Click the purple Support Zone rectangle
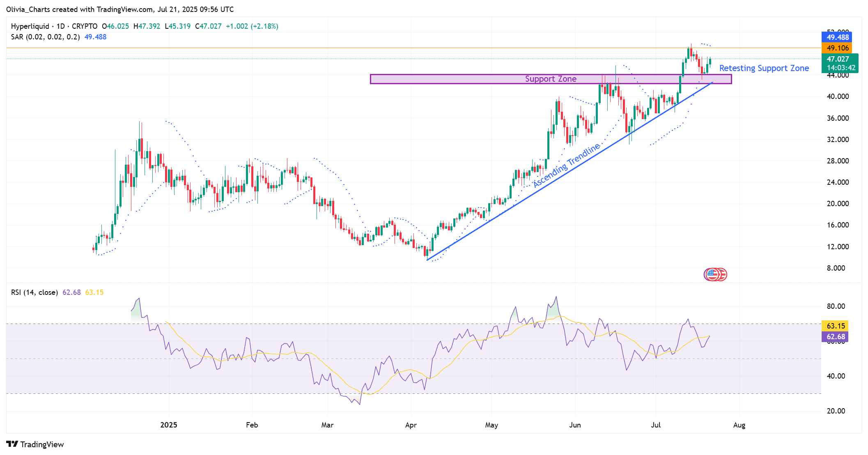This screenshot has height=455, width=868. tap(452, 79)
